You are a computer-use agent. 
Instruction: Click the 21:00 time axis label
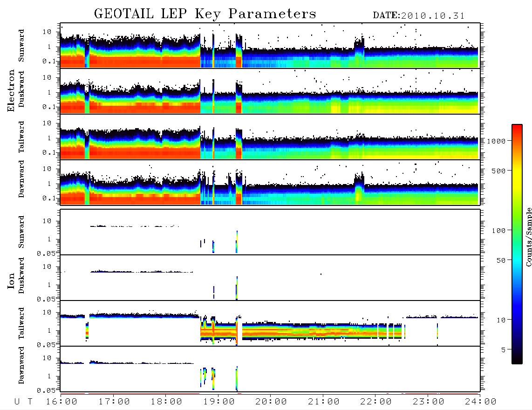pos(324,402)
